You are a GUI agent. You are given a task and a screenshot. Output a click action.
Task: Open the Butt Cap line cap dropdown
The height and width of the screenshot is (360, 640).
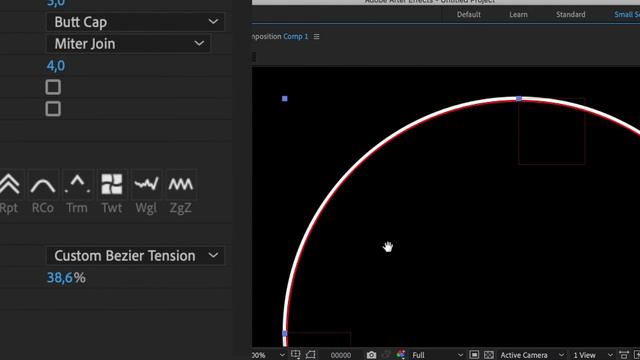135,22
